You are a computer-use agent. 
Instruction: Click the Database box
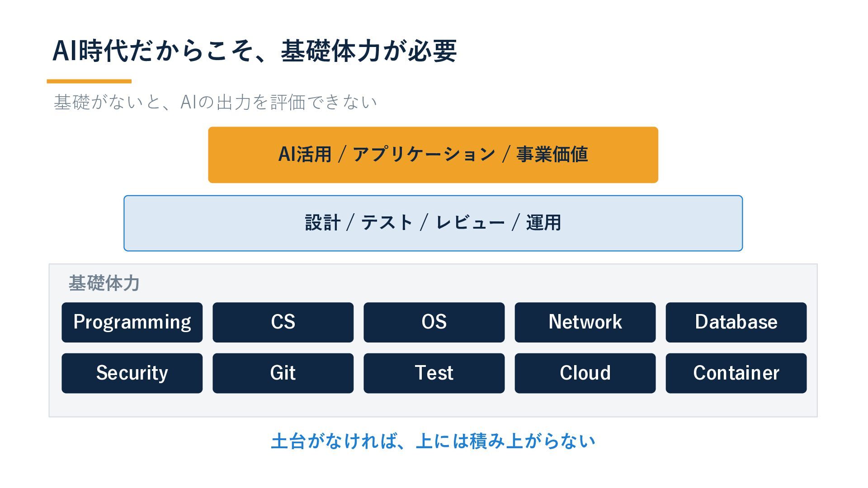tap(736, 322)
